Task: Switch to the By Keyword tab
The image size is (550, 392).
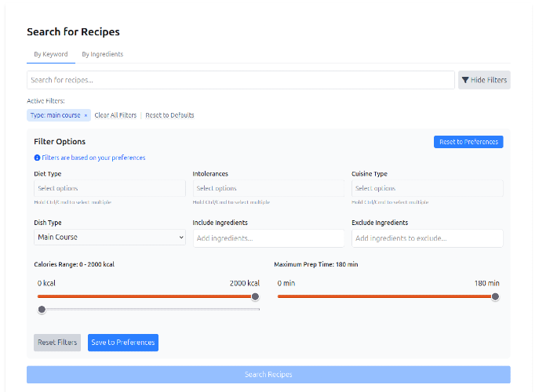Action: pos(51,54)
